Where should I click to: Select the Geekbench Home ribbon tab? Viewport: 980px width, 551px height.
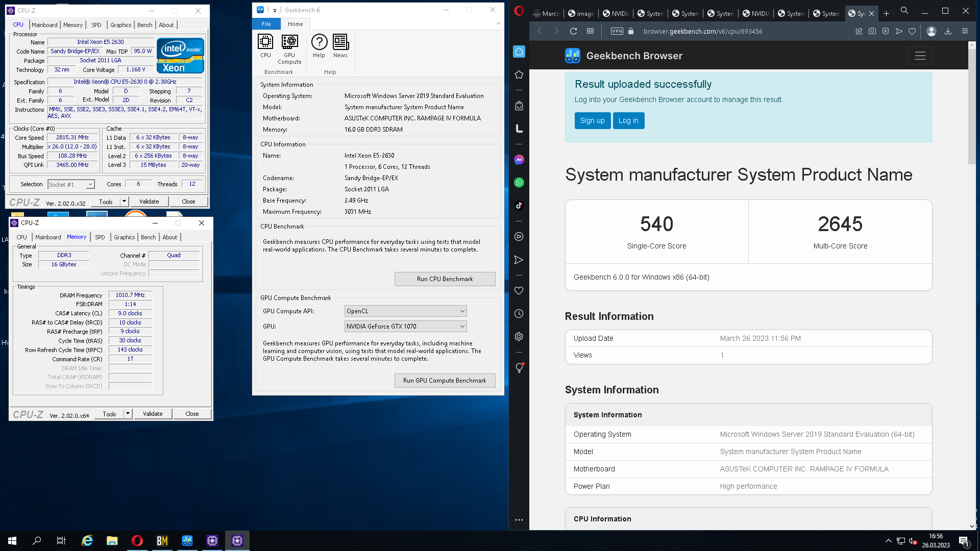click(x=296, y=24)
